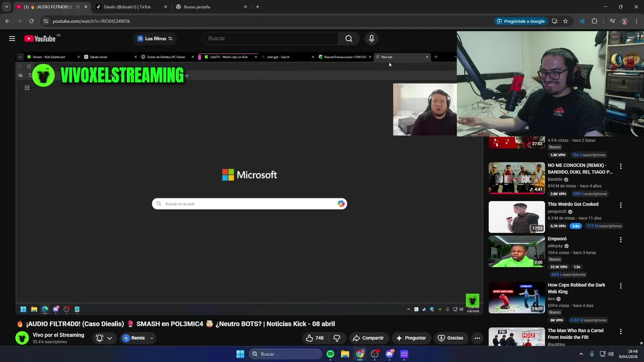
Task: Reload the page with the refresh icon
Action: coord(31,21)
